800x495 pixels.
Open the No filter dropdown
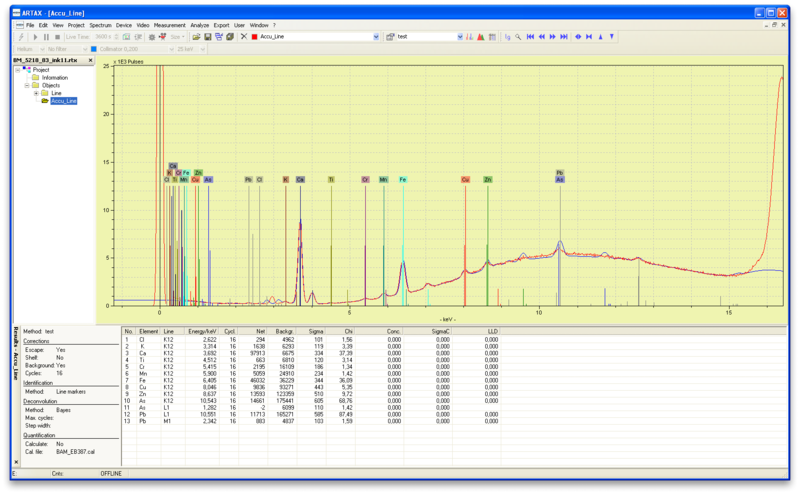pos(85,49)
